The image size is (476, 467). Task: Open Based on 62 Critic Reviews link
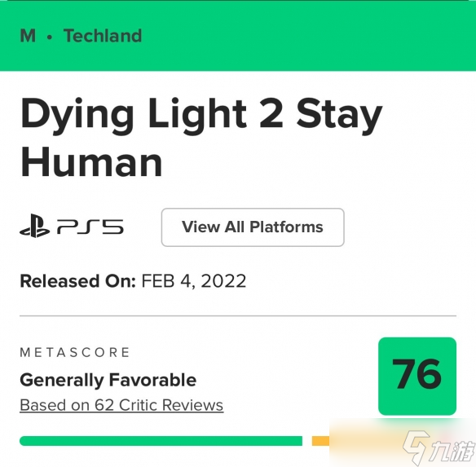[121, 405]
